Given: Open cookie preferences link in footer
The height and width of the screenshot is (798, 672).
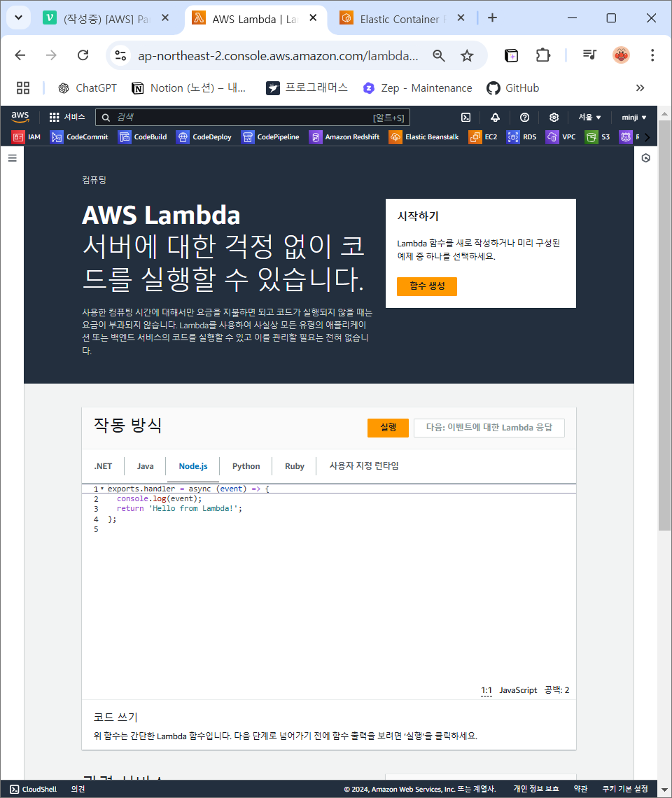Looking at the screenshot, I should tap(624, 789).
